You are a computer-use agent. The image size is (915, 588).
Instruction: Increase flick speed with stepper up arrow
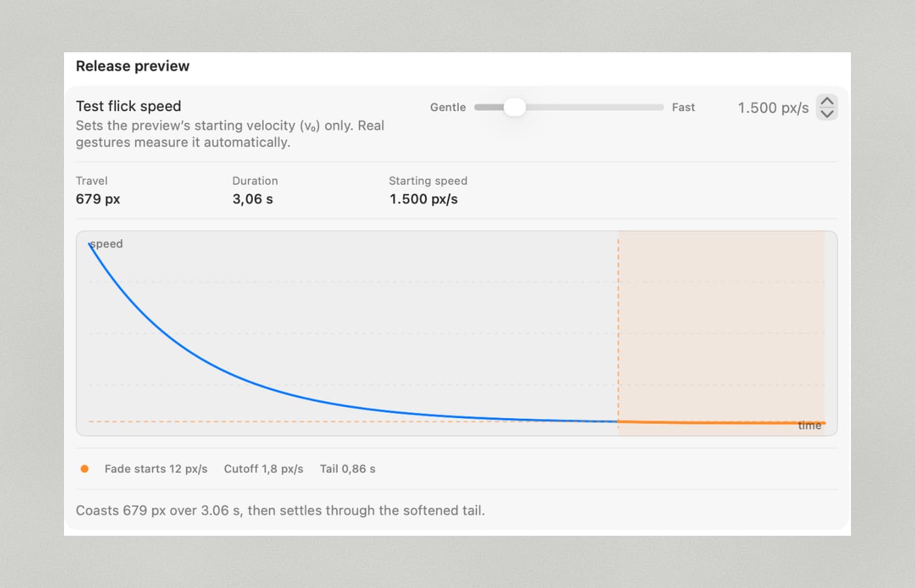tap(827, 101)
